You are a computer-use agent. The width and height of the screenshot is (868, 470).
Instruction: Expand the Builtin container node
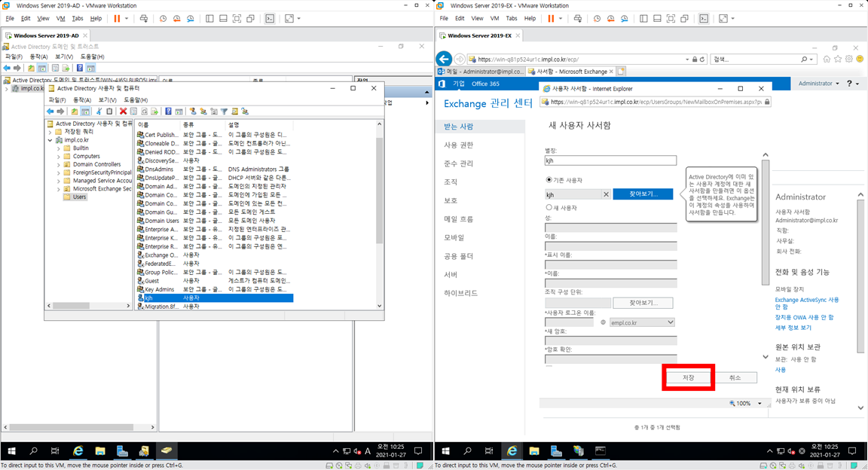coord(59,148)
